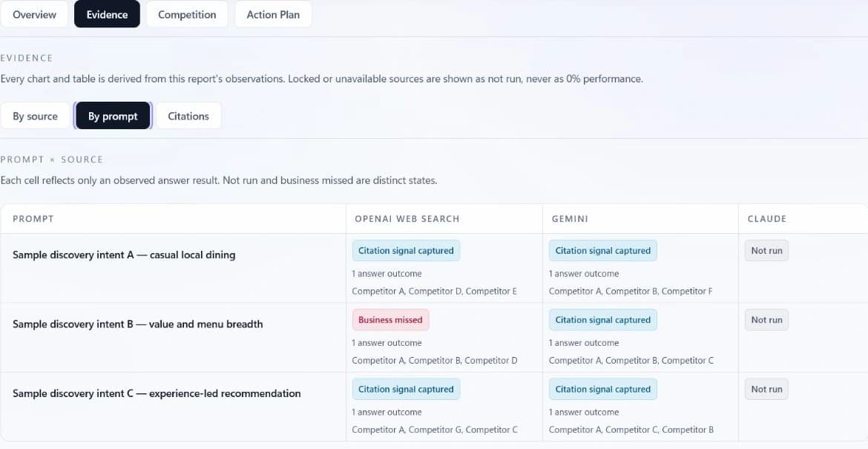Viewport: 868px width, 449px height.
Task: Select the Evidence tab
Action: point(107,14)
